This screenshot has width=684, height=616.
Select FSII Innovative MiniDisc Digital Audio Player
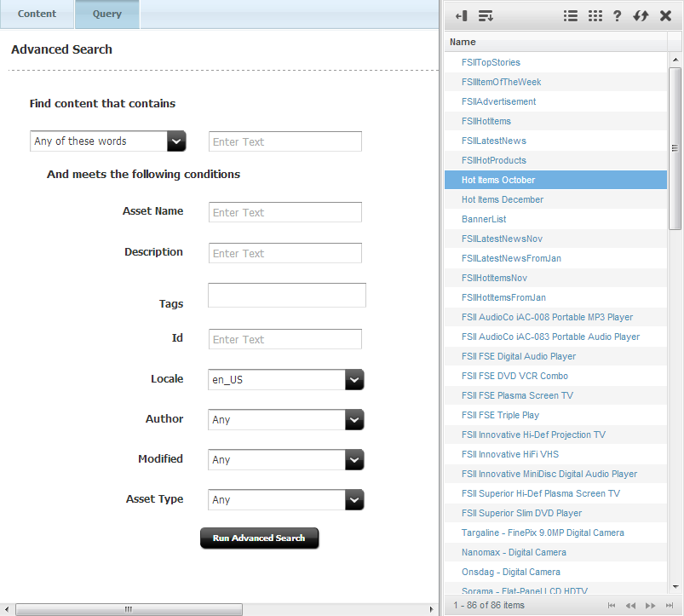555,475
